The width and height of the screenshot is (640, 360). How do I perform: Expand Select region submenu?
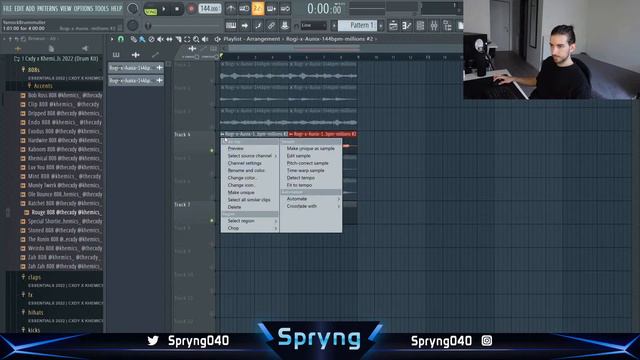point(249,221)
